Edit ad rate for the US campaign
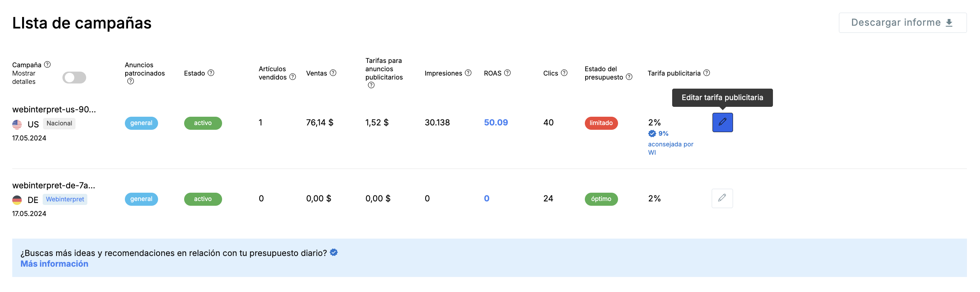Screen dimensions: 980x292 (x=722, y=123)
